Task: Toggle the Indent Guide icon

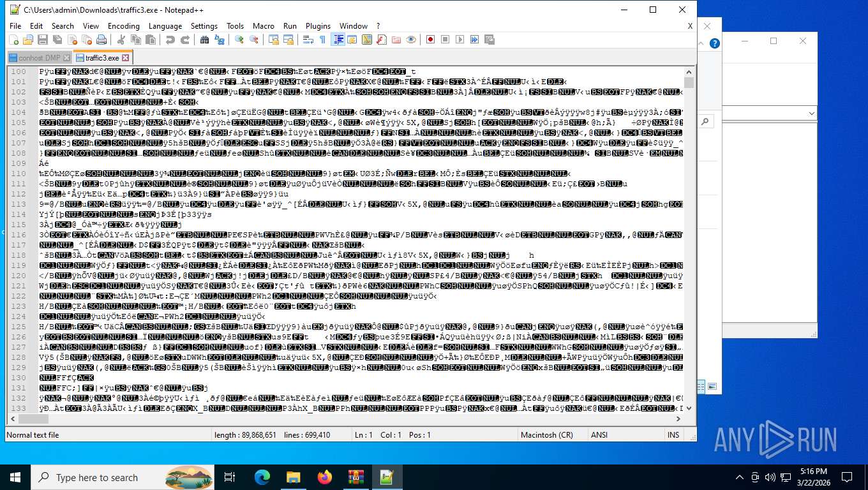Action: click(x=338, y=40)
